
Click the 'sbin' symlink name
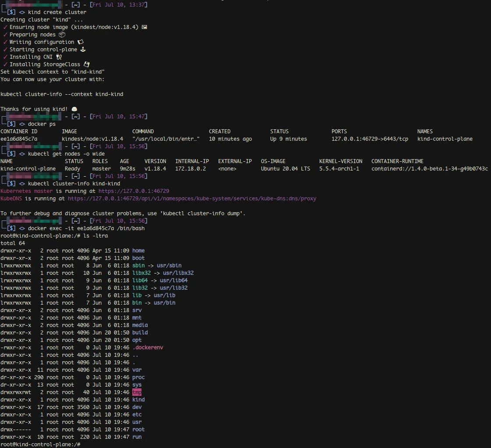pos(138,266)
